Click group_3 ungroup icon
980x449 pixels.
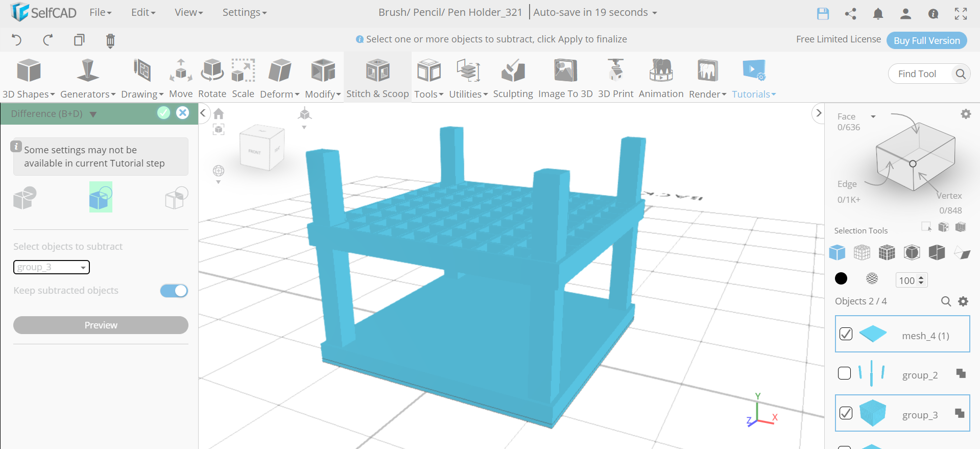tap(960, 413)
